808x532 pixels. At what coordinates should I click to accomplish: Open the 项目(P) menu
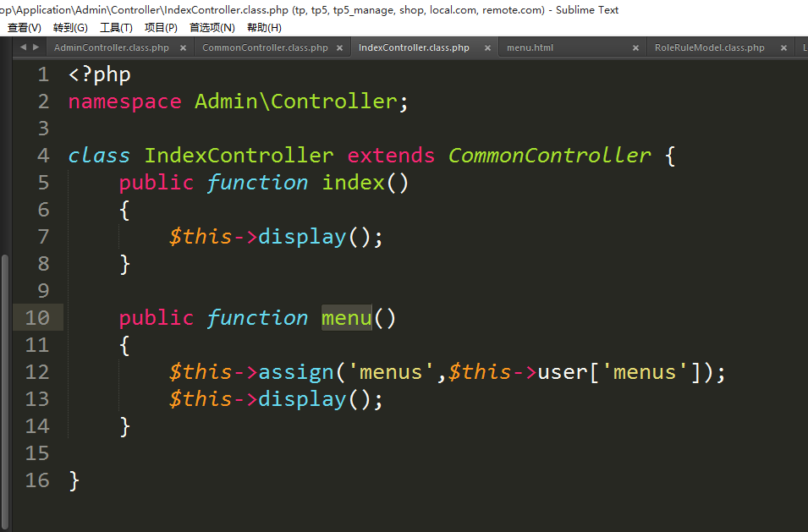point(161,27)
